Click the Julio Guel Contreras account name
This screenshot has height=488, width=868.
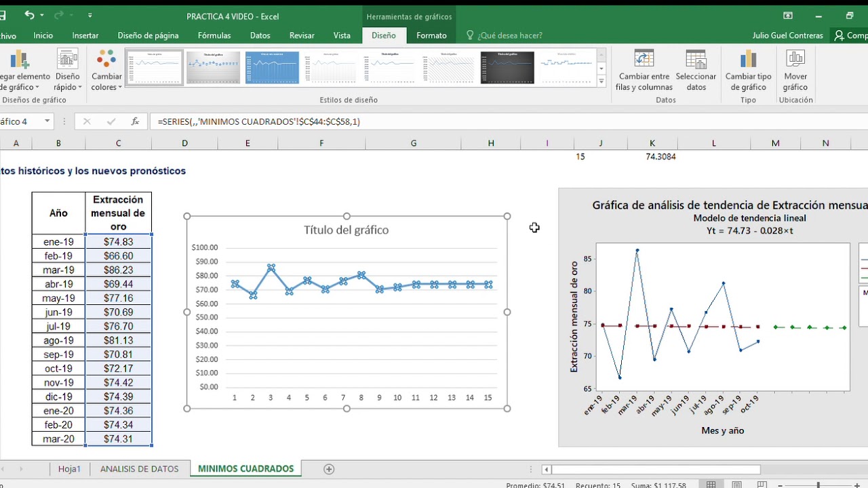[x=787, y=35]
